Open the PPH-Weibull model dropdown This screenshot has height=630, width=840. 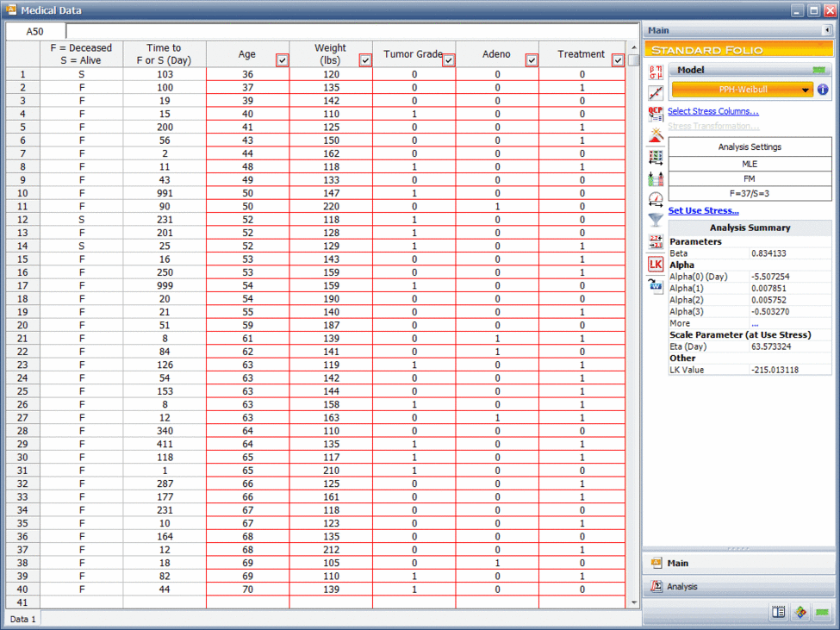click(x=743, y=90)
